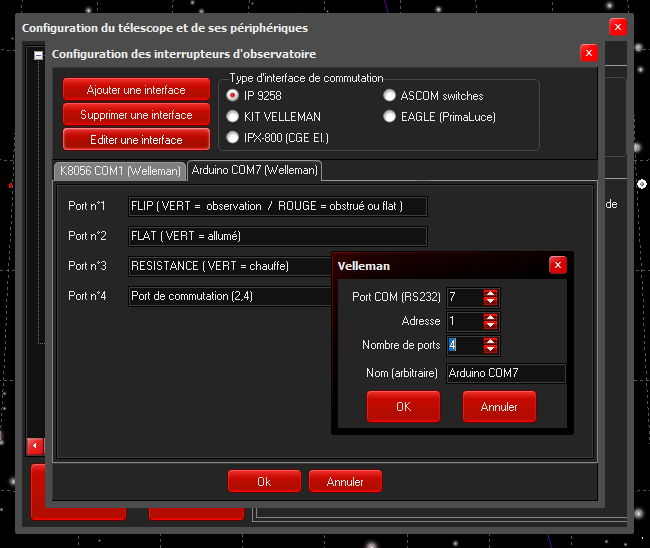This screenshot has height=548, width=650.
Task: Confirm Velleman dialog with OK
Action: [403, 407]
